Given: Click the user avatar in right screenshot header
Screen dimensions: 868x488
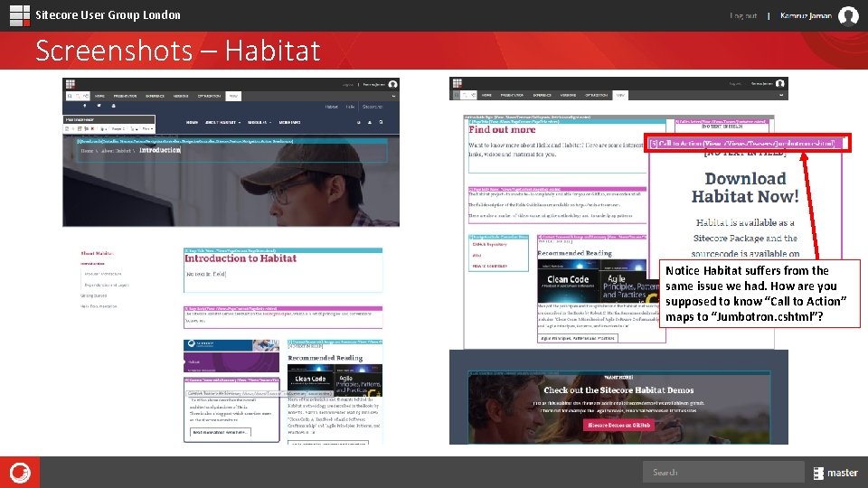Looking at the screenshot, I should (780, 83).
